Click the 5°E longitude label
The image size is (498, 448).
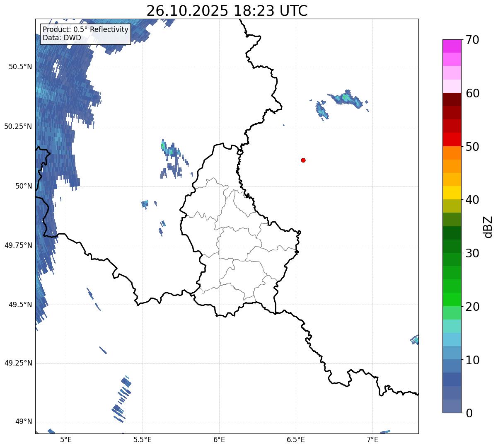(x=66, y=439)
